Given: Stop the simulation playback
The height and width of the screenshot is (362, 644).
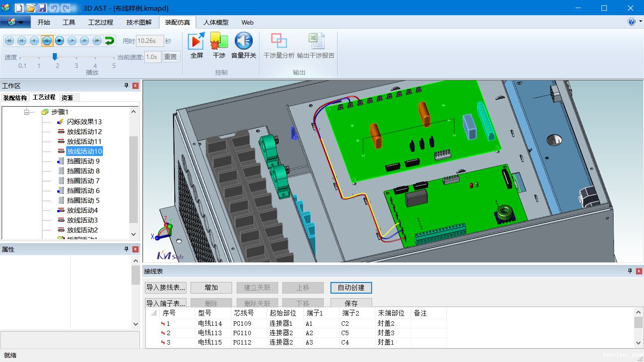Looking at the screenshot, I should pos(59,41).
